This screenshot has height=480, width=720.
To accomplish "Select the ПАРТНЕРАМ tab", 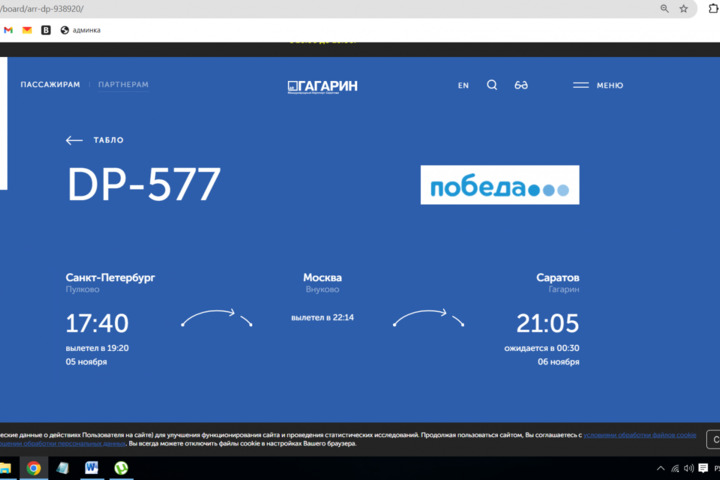I will pos(123,85).
